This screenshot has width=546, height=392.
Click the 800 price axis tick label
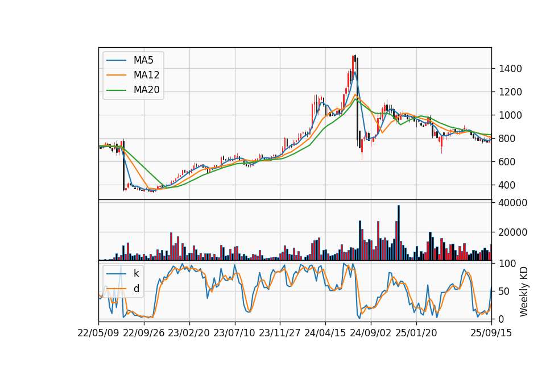pos(507,139)
